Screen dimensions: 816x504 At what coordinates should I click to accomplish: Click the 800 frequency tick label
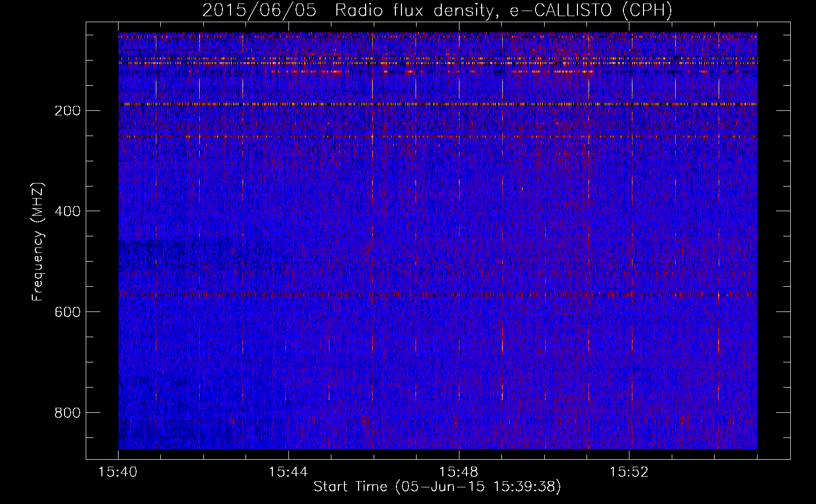click(x=67, y=413)
